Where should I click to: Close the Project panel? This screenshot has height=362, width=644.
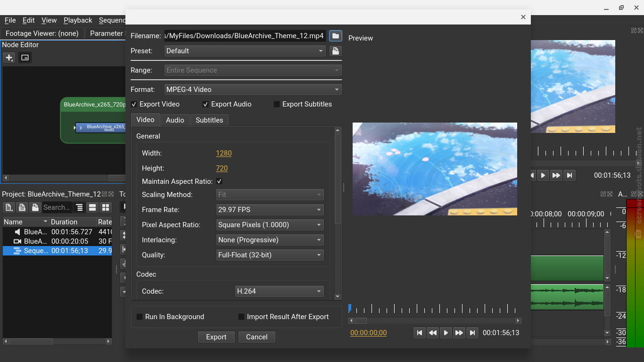click(x=111, y=194)
